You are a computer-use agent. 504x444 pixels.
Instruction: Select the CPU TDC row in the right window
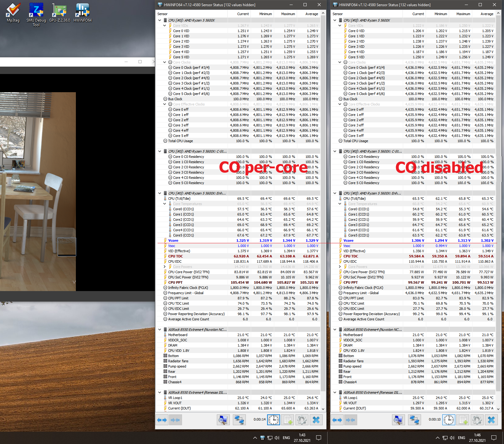(x=413, y=256)
